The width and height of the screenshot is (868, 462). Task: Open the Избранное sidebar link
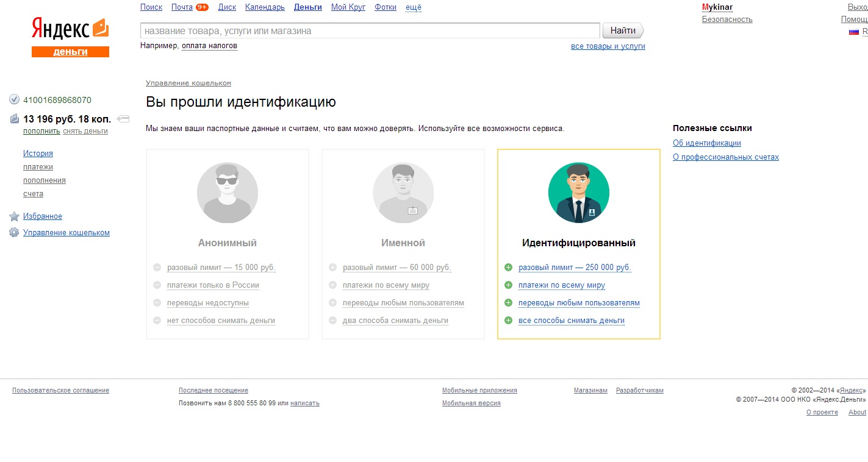click(x=43, y=216)
